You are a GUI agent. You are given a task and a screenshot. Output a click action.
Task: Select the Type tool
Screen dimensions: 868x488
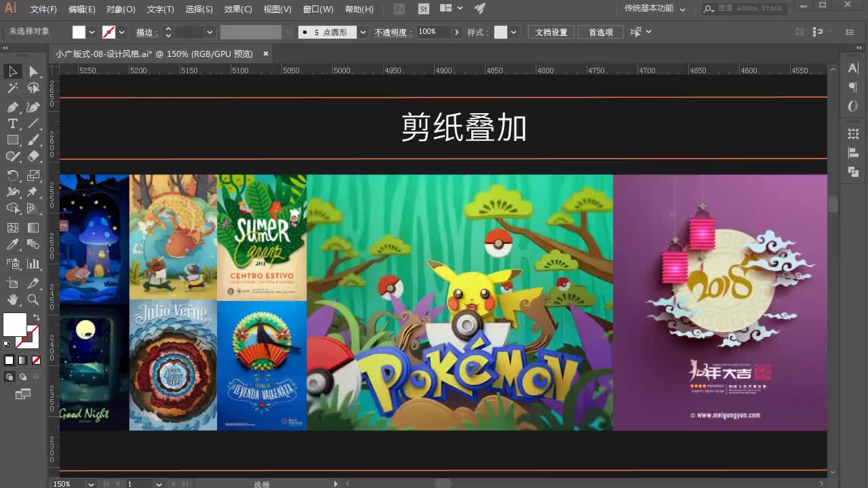point(12,123)
